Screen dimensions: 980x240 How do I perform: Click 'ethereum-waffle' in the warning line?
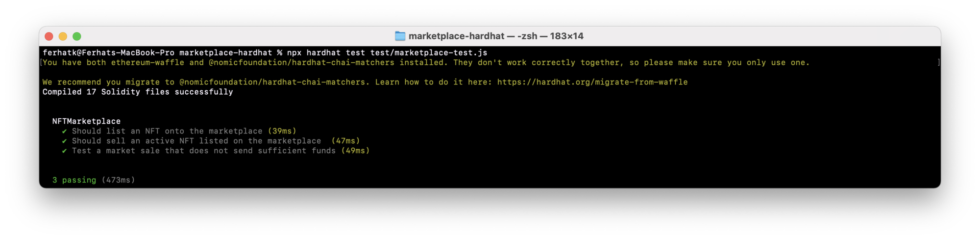pos(147,63)
